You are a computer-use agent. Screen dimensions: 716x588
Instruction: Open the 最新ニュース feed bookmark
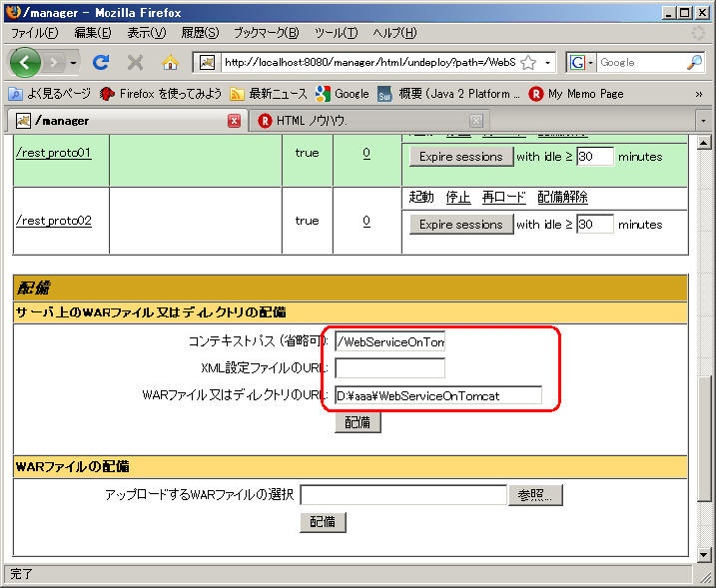(x=269, y=94)
